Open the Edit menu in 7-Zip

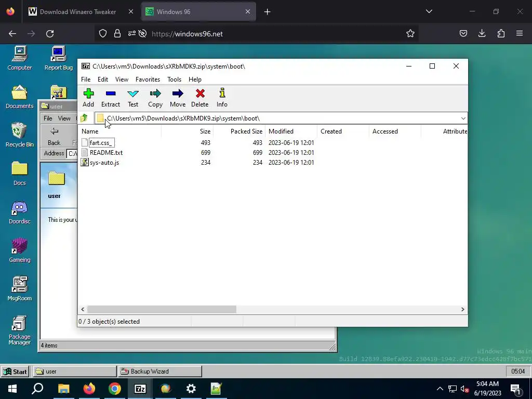pos(103,79)
